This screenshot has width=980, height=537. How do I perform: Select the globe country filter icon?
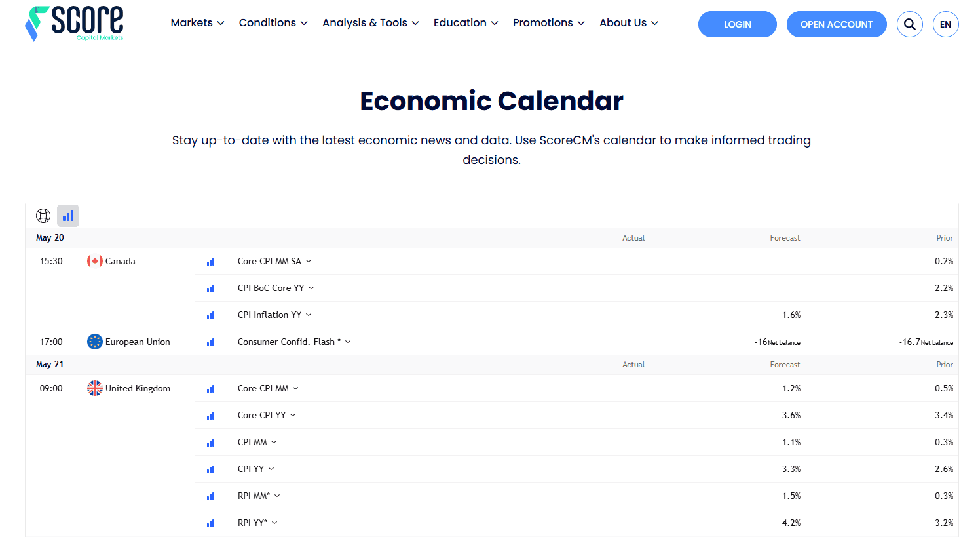43,216
